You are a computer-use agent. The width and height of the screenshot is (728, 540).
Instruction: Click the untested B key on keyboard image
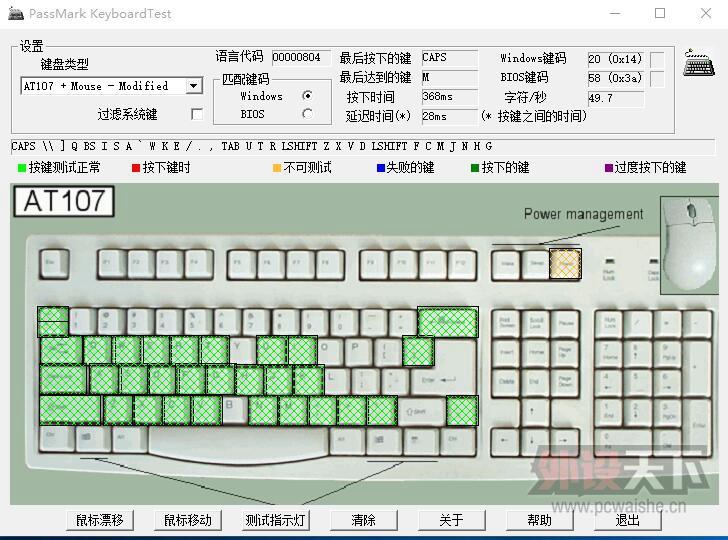pos(234,410)
